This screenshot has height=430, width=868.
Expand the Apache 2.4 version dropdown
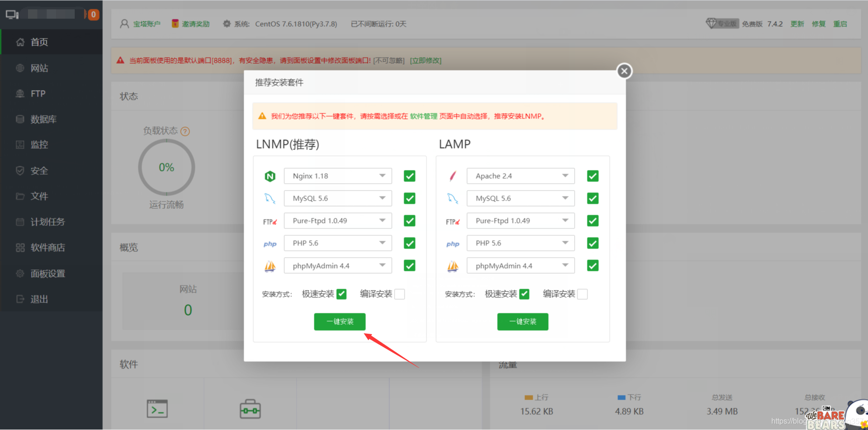[521, 176]
